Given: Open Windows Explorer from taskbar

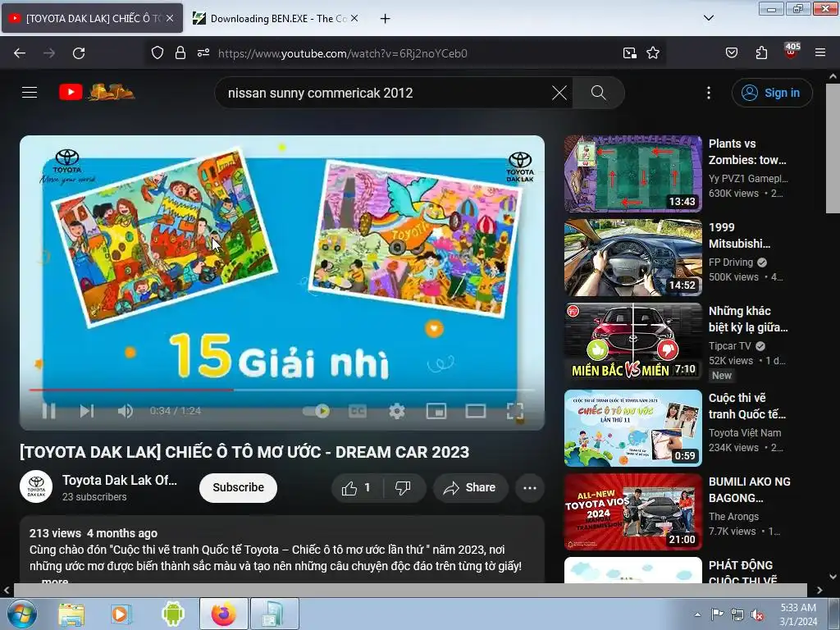Looking at the screenshot, I should [71, 614].
